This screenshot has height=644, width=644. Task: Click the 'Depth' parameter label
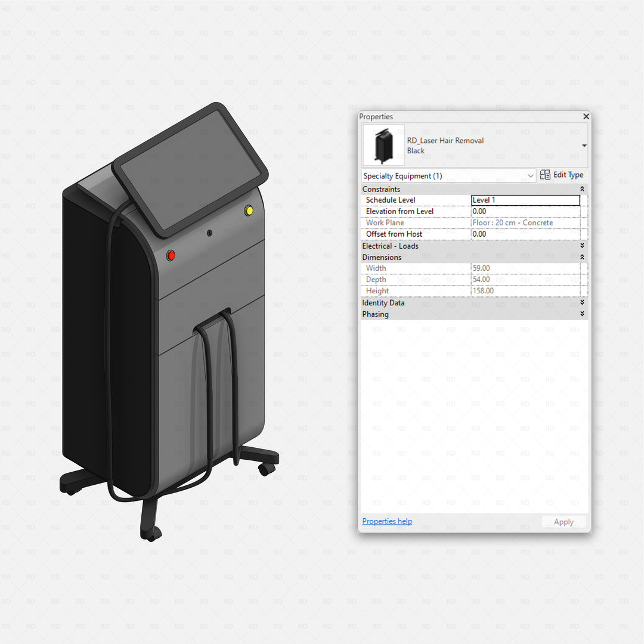click(376, 280)
